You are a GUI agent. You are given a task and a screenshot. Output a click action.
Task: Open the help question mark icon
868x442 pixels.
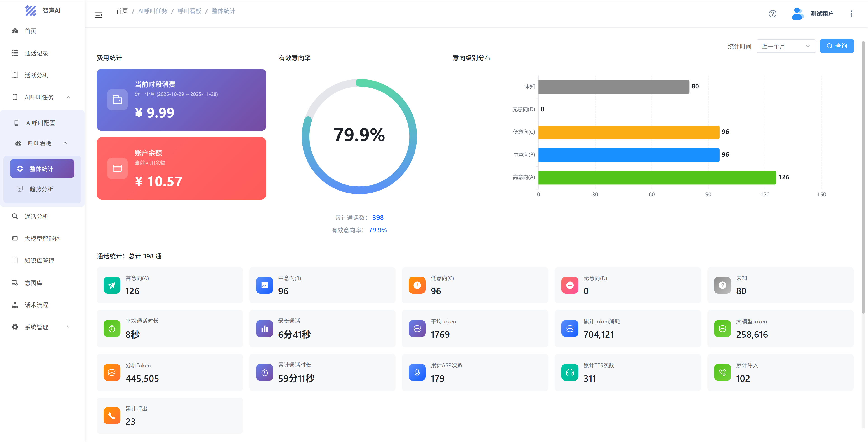point(772,14)
